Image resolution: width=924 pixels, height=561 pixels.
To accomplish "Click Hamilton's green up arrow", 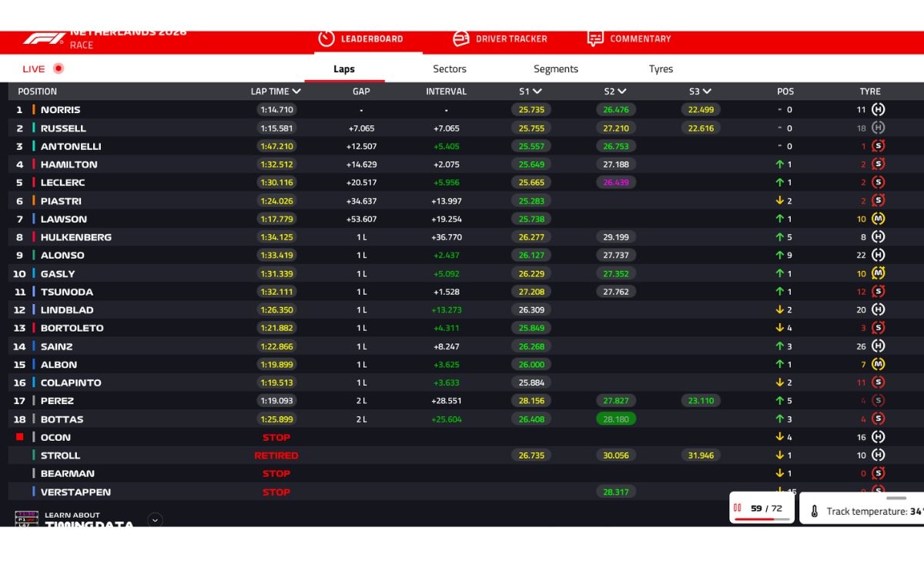I will coord(779,165).
